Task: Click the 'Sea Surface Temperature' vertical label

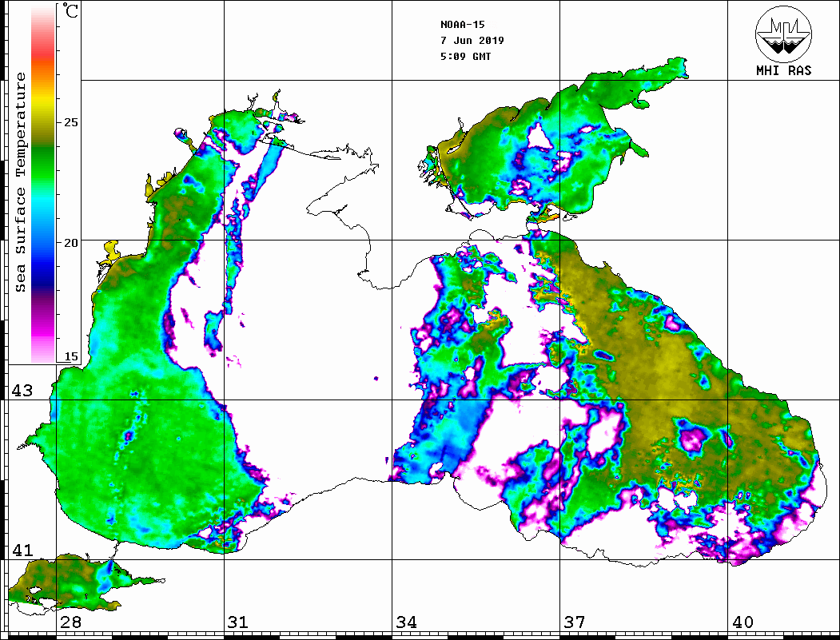Action: [20, 182]
